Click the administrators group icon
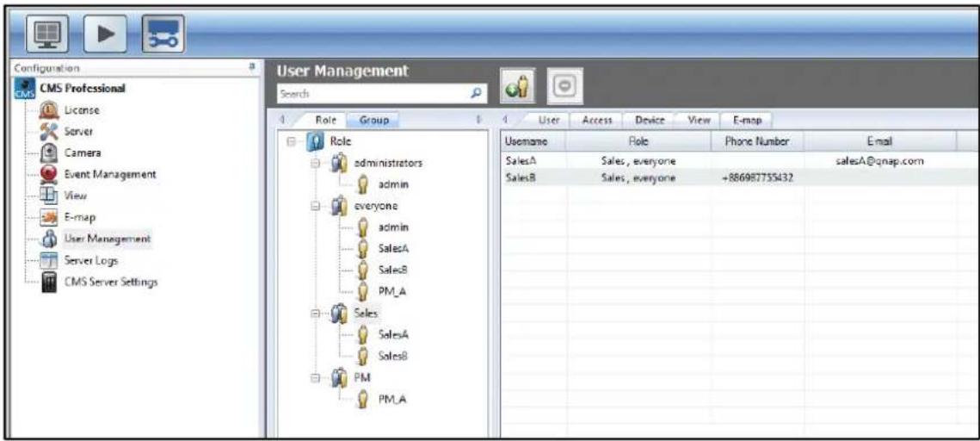This screenshot has width=980, height=441. (x=339, y=164)
